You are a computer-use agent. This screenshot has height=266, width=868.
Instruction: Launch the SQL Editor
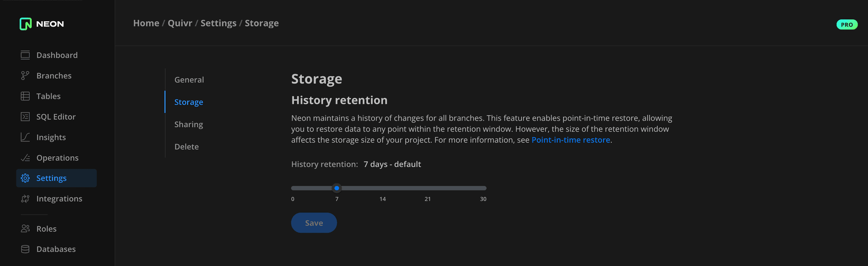point(56,117)
